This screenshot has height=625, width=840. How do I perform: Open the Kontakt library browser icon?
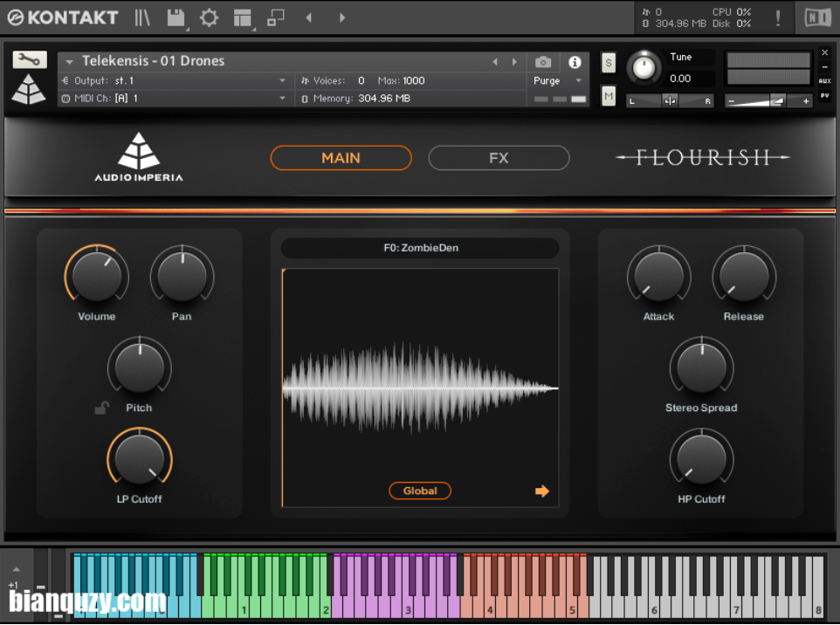coord(142,17)
